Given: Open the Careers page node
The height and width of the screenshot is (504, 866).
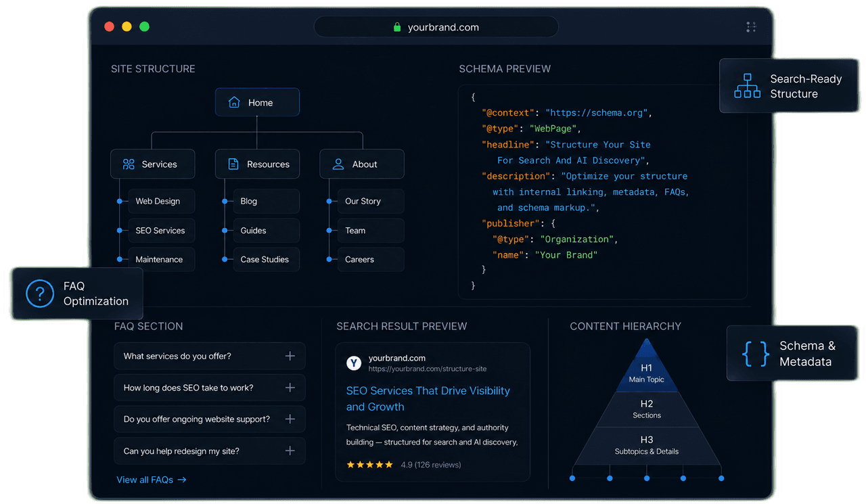Looking at the screenshot, I should point(371,259).
